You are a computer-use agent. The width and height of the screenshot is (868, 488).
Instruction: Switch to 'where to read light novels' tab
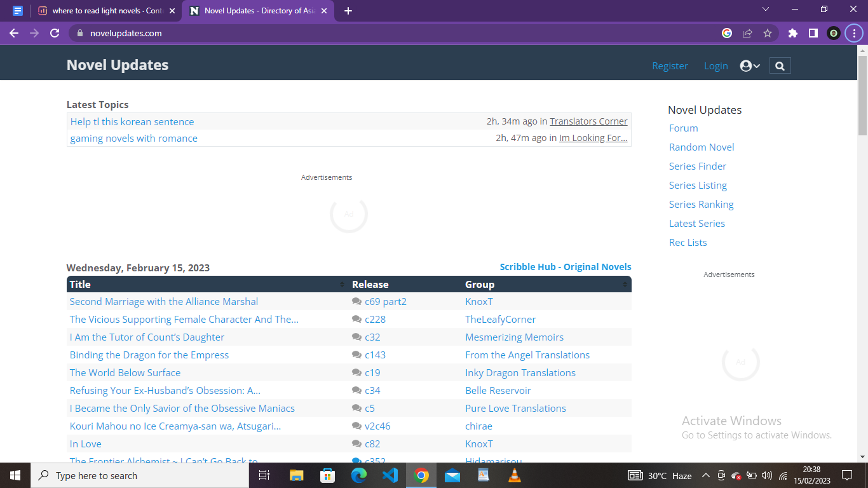click(x=106, y=11)
